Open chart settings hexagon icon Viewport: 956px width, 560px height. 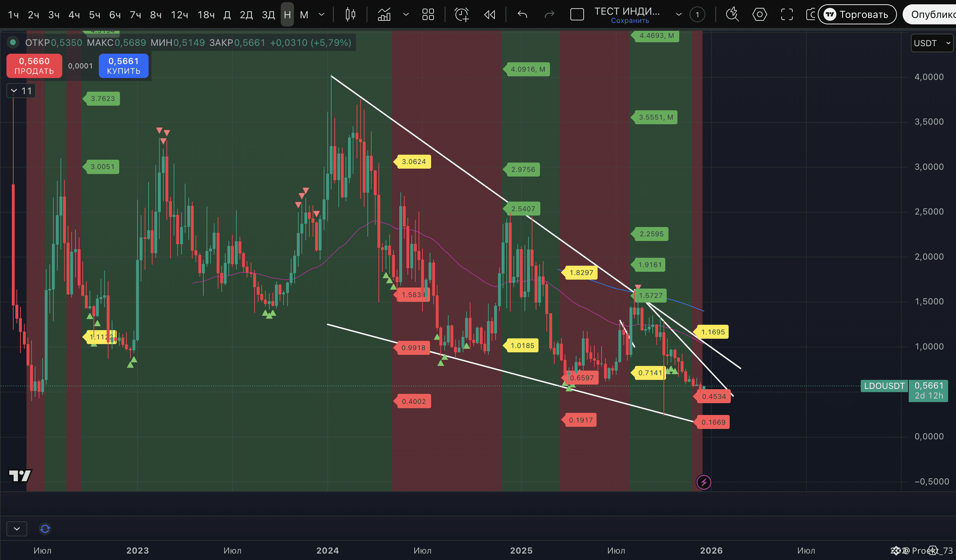point(759,15)
